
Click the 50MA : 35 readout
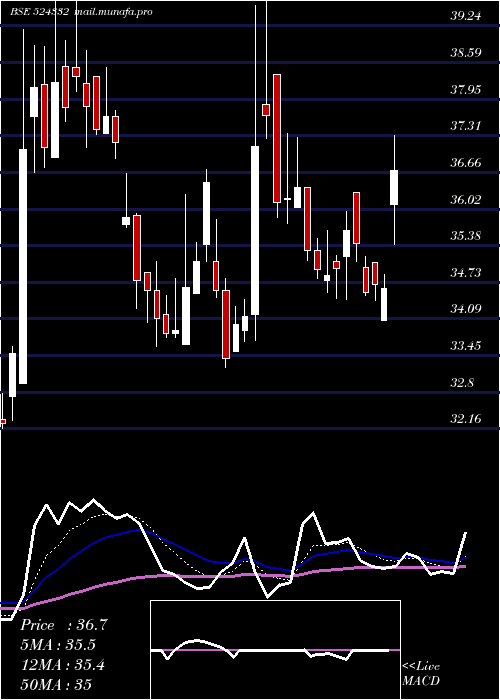pos(56,685)
